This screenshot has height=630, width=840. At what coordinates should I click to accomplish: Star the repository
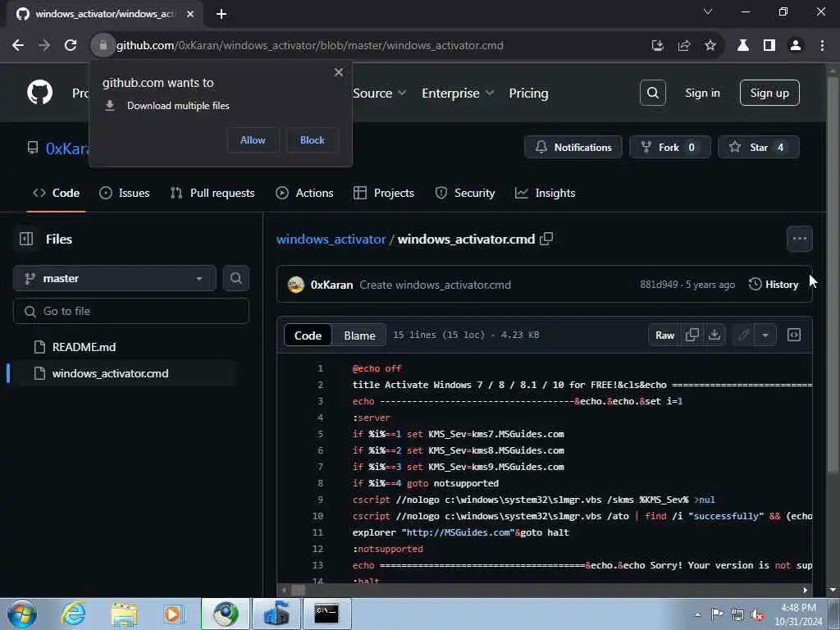pyautogui.click(x=759, y=148)
